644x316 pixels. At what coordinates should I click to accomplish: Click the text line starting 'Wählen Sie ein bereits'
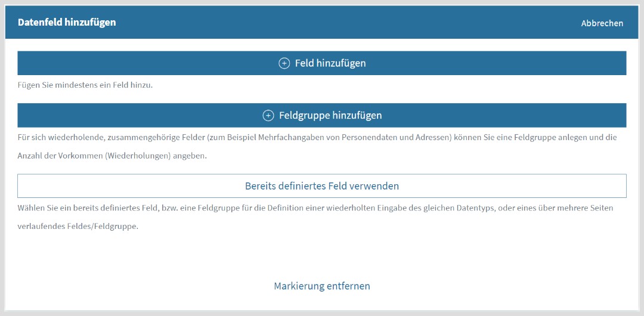315,208
